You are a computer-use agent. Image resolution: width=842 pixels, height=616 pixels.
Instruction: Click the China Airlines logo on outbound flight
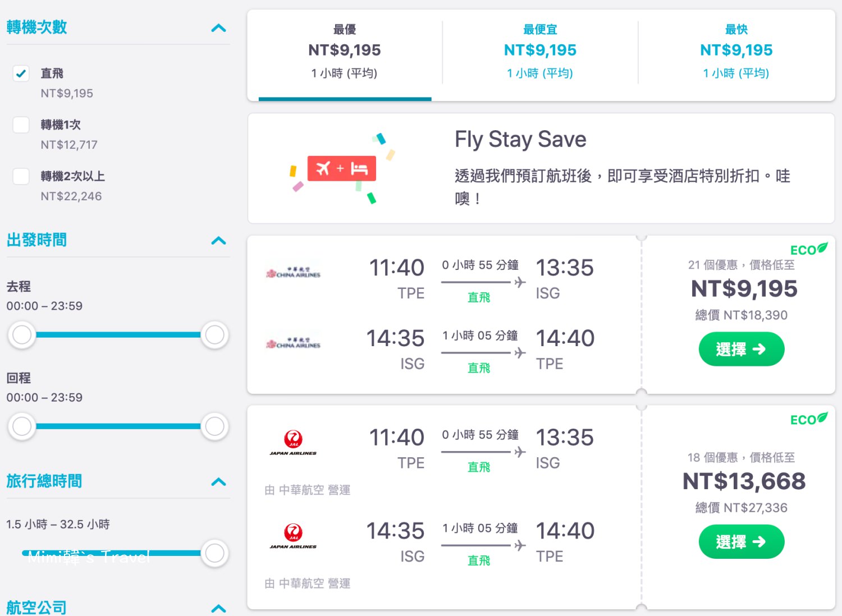pos(293,273)
